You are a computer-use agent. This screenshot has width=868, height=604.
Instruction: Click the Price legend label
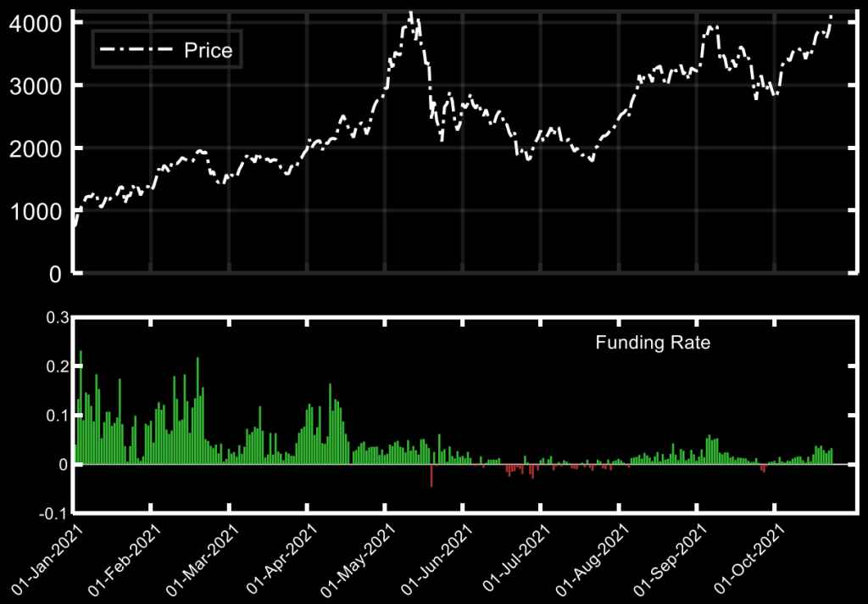[x=208, y=51]
